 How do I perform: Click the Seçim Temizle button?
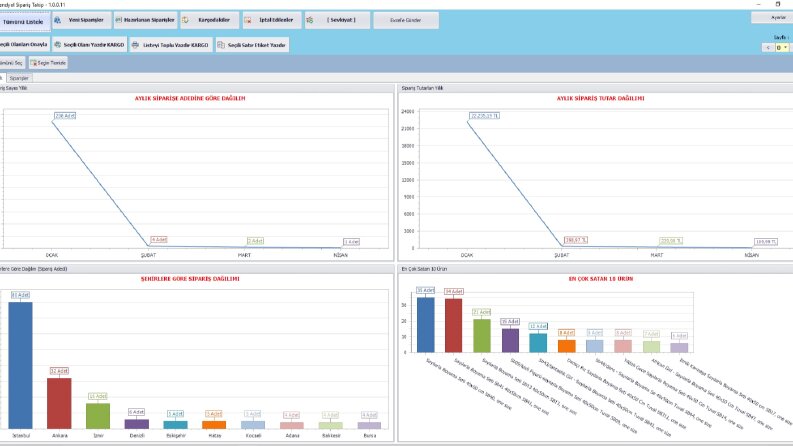pos(48,63)
